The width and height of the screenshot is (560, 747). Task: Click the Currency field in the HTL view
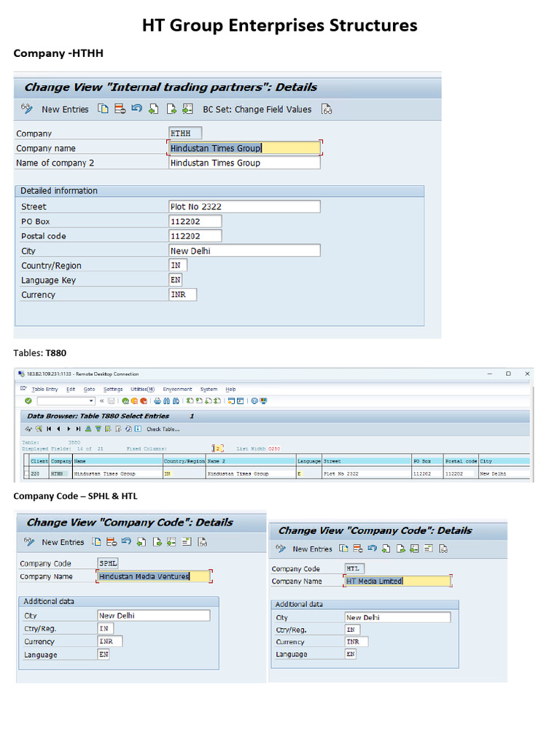click(357, 642)
